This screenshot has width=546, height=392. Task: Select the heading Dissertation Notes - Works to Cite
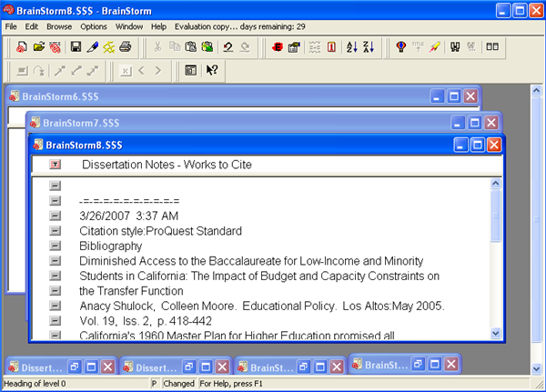click(x=167, y=165)
